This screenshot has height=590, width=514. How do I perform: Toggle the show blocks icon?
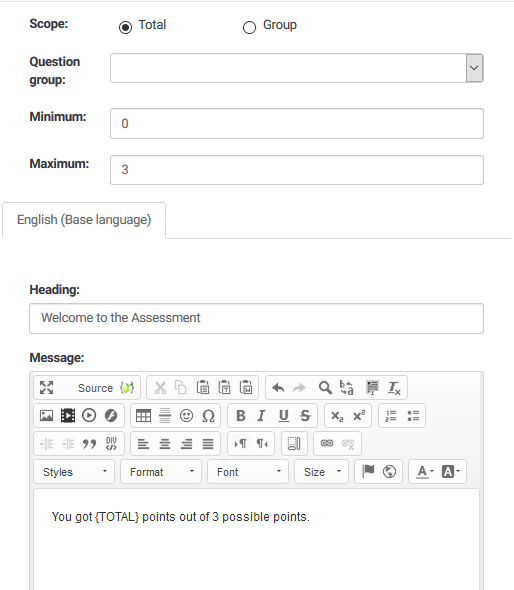(x=294, y=444)
